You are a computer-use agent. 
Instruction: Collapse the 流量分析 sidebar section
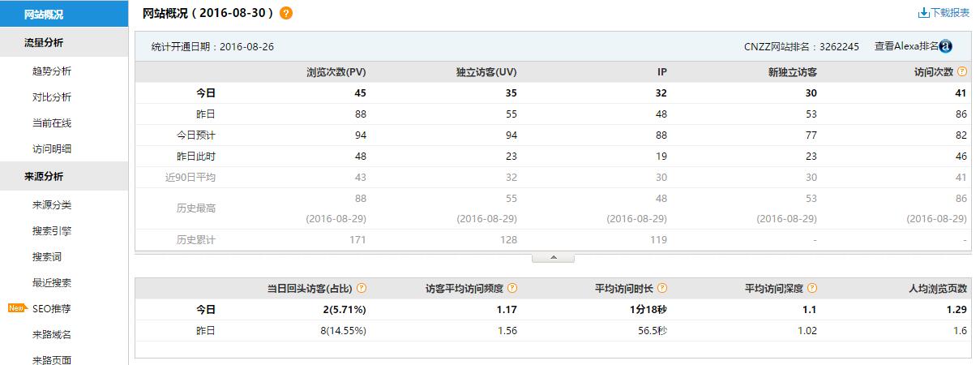[x=44, y=42]
